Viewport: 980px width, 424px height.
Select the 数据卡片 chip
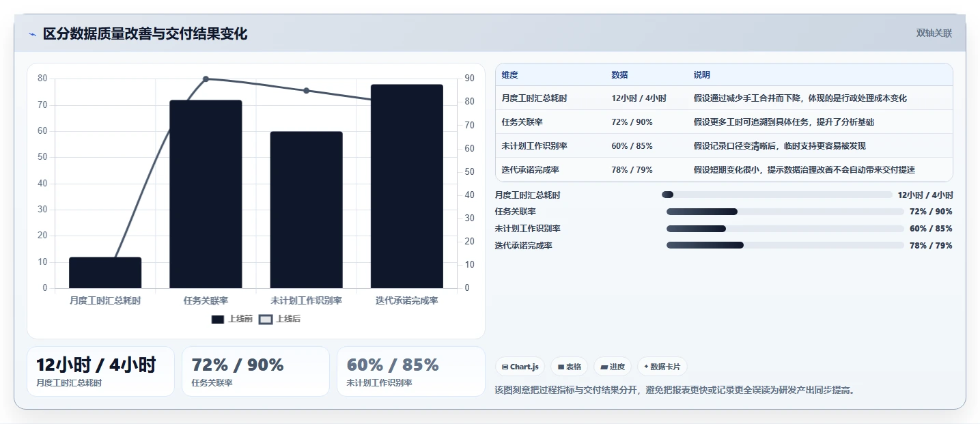pos(662,367)
